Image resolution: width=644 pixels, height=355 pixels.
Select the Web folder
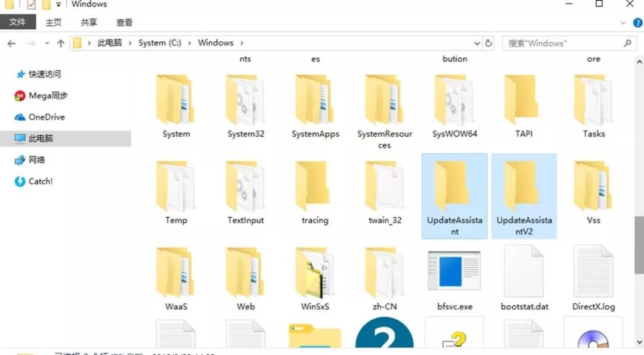[246, 279]
